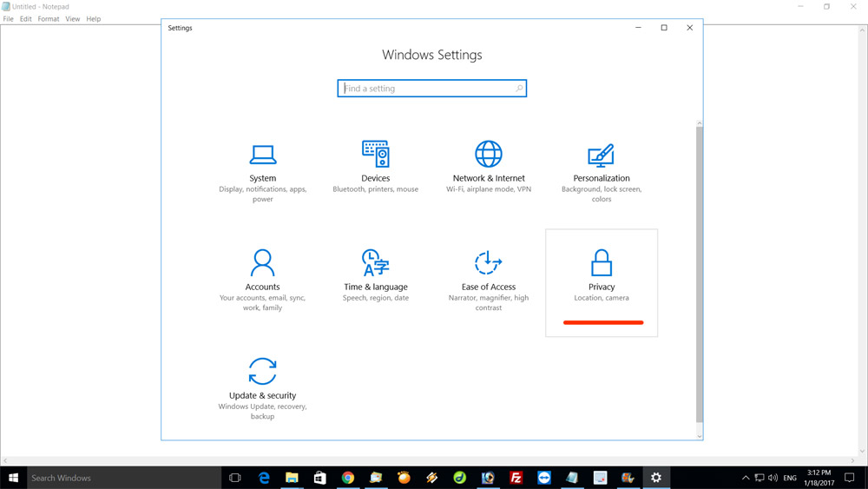Click the Accounts label text

point(262,287)
